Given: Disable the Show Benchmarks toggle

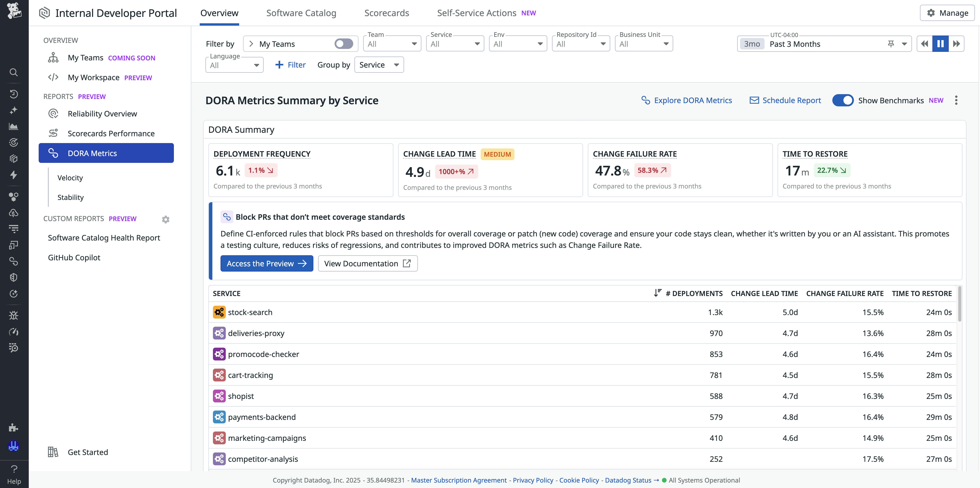Looking at the screenshot, I should [x=843, y=100].
